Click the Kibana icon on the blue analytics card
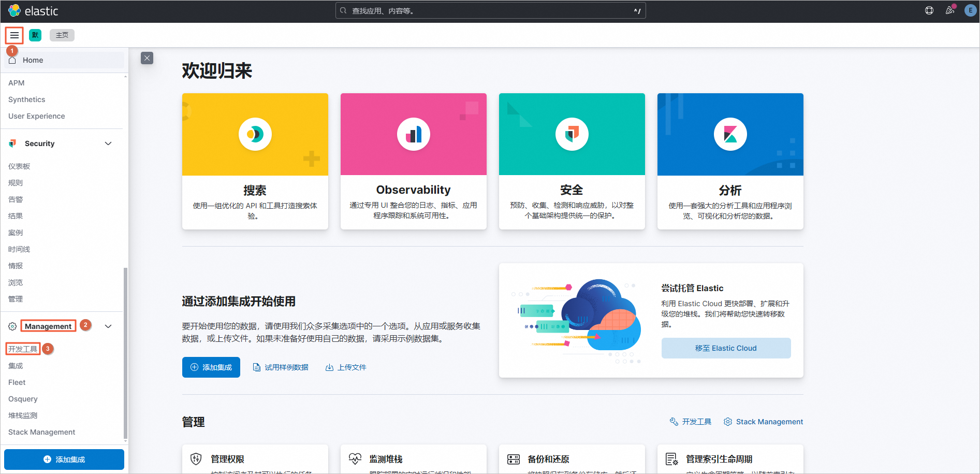 pos(730,134)
